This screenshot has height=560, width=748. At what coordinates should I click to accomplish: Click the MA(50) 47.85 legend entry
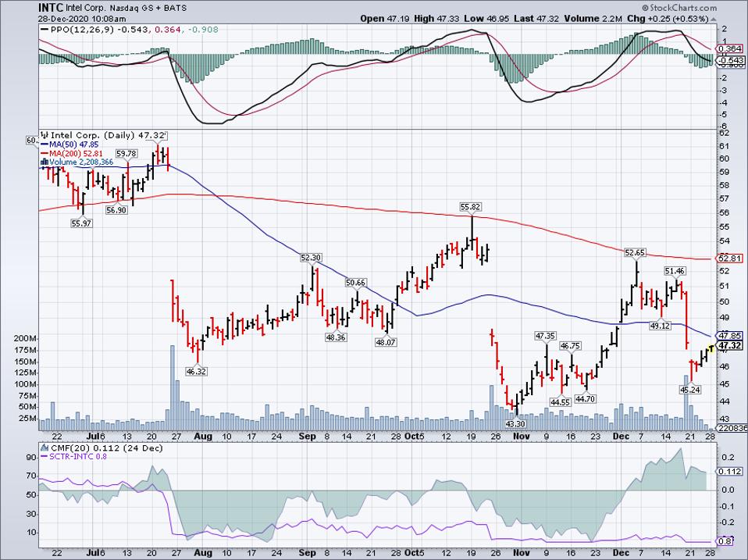[x=74, y=144]
